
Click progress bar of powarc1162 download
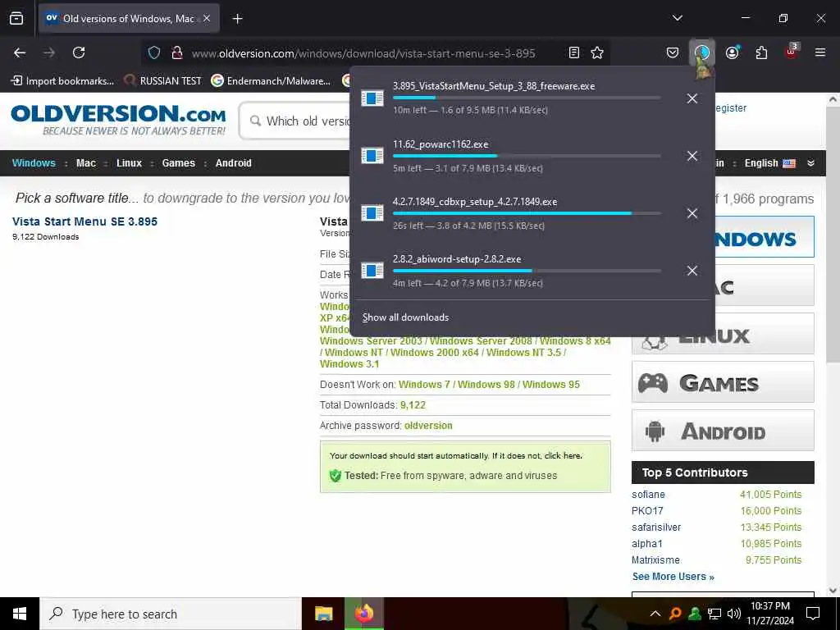coord(527,155)
